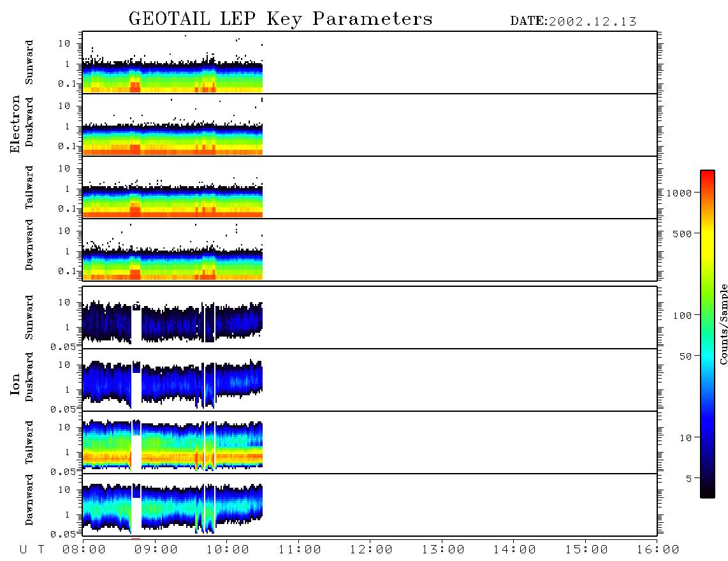Image resolution: width=728 pixels, height=561 pixels.
Task: Click the "GEOTAIL LEP Key Parameters" title
Action: pos(281,20)
